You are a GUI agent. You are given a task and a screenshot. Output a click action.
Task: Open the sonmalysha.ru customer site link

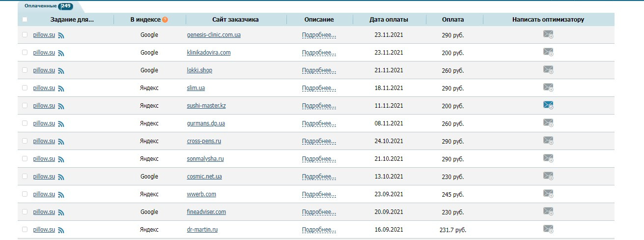[205, 159]
